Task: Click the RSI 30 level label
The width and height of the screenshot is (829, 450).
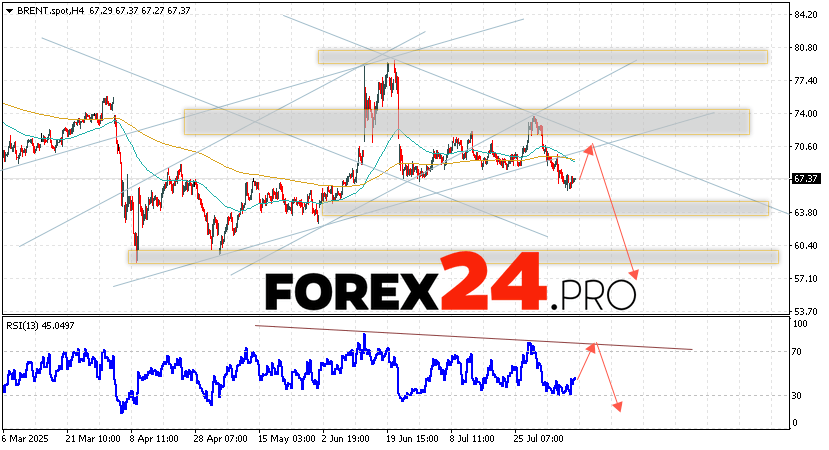Action: point(799,396)
